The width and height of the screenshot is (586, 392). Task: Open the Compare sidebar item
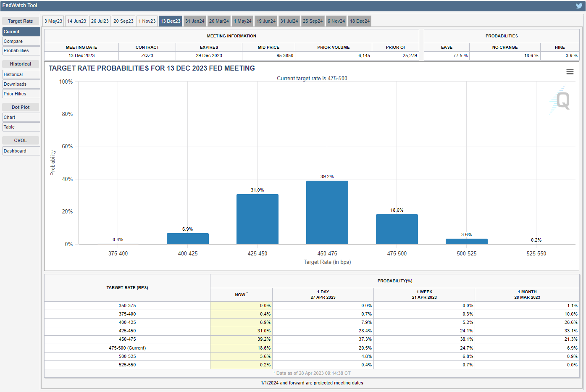tap(21, 41)
